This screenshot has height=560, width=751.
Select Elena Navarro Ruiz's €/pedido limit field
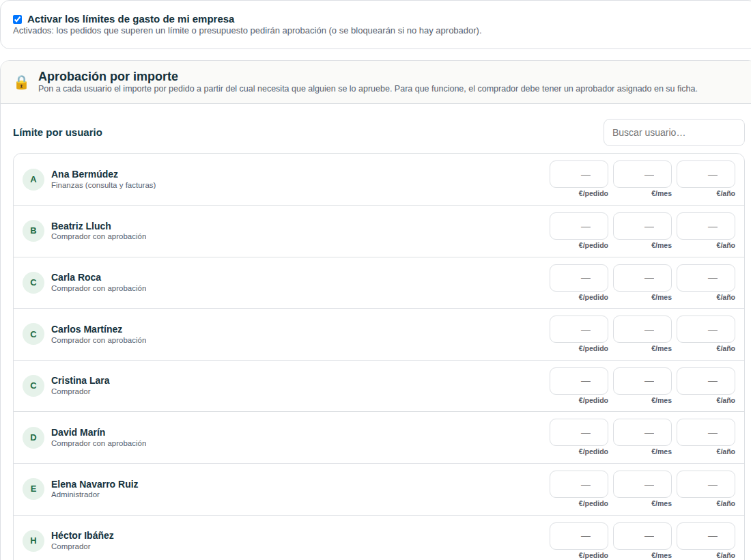[579, 484]
